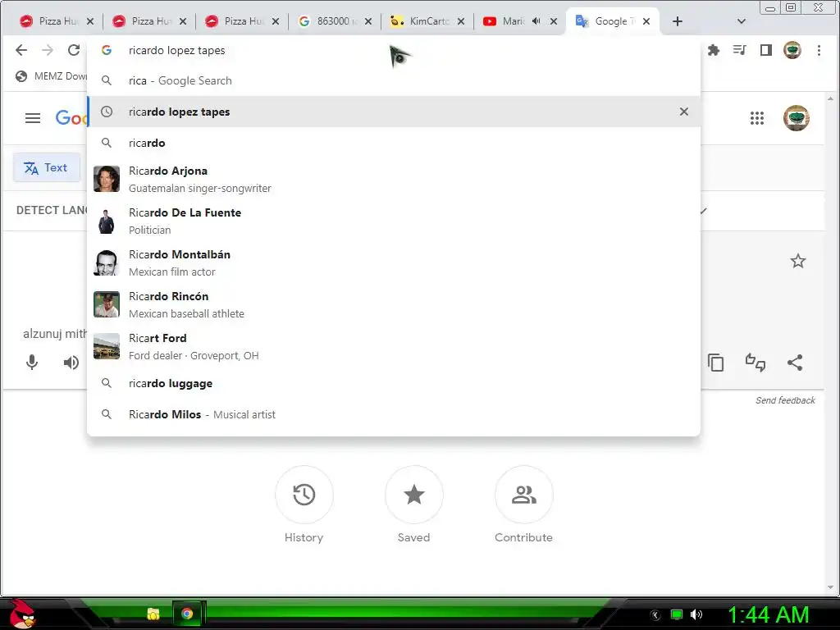The height and width of the screenshot is (630, 840).
Task: Select the Ricardo Milos musical artist suggestion
Action: 394,414
